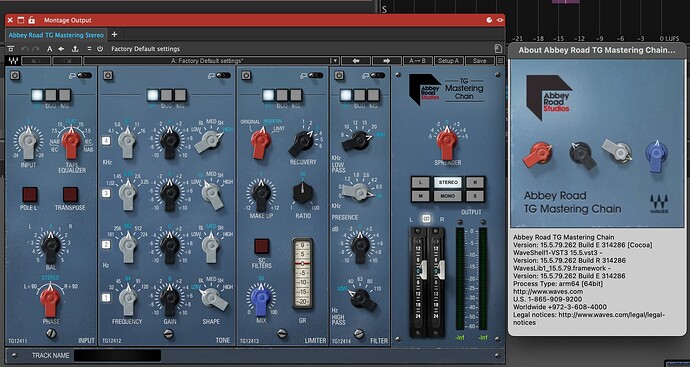Click the Waves undo button
The width and height of the screenshot is (690, 367).
click(x=36, y=61)
